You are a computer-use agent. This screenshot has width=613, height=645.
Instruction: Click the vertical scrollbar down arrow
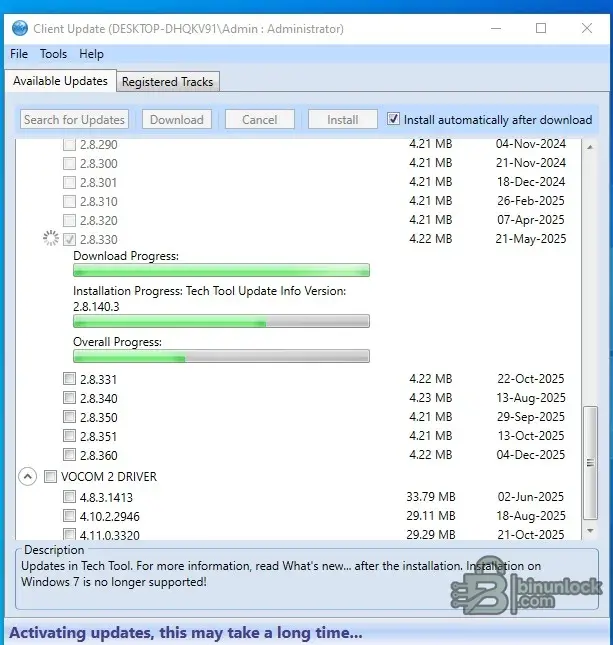(589, 531)
